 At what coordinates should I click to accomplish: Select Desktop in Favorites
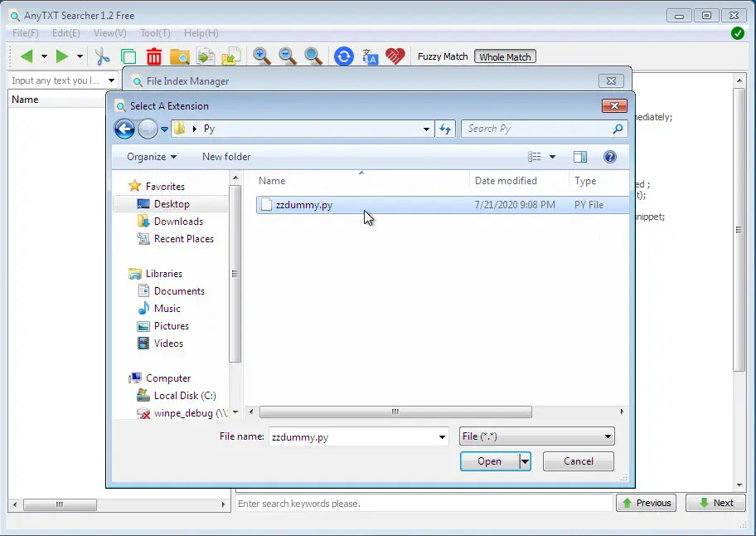point(170,204)
